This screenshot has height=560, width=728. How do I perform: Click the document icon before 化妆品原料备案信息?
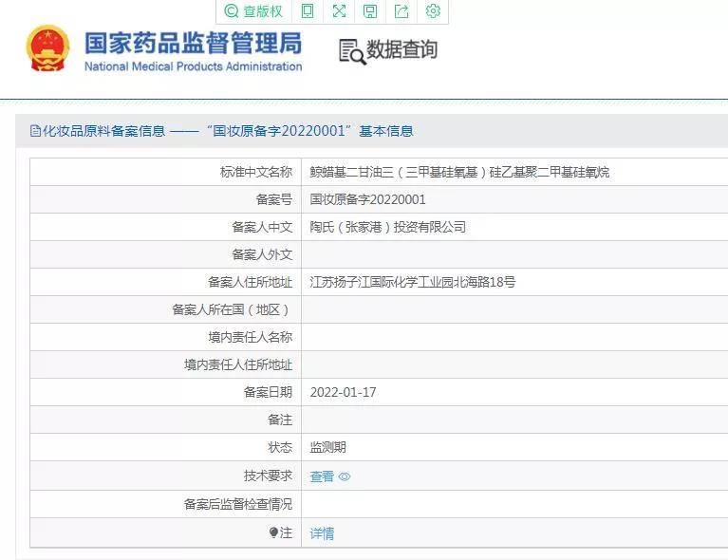[x=35, y=131]
